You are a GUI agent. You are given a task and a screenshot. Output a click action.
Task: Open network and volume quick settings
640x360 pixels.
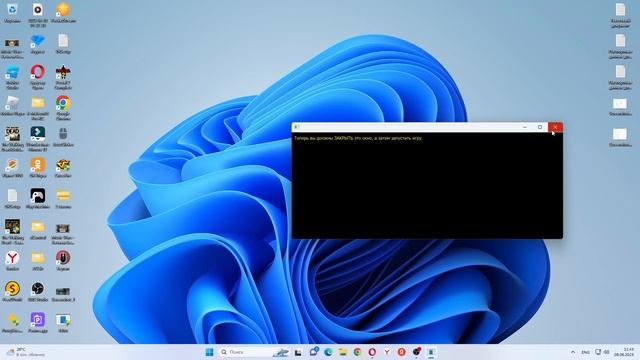click(602, 352)
